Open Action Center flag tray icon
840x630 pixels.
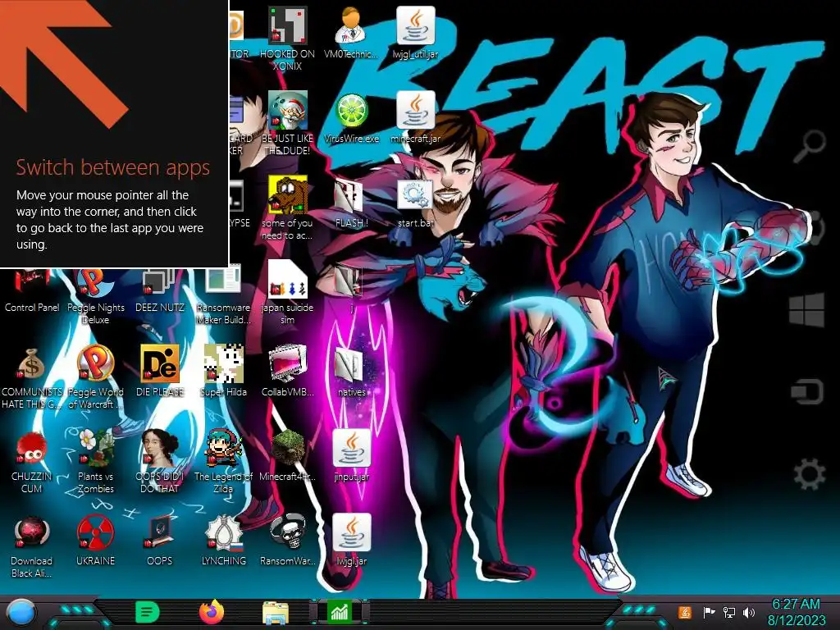[709, 612]
